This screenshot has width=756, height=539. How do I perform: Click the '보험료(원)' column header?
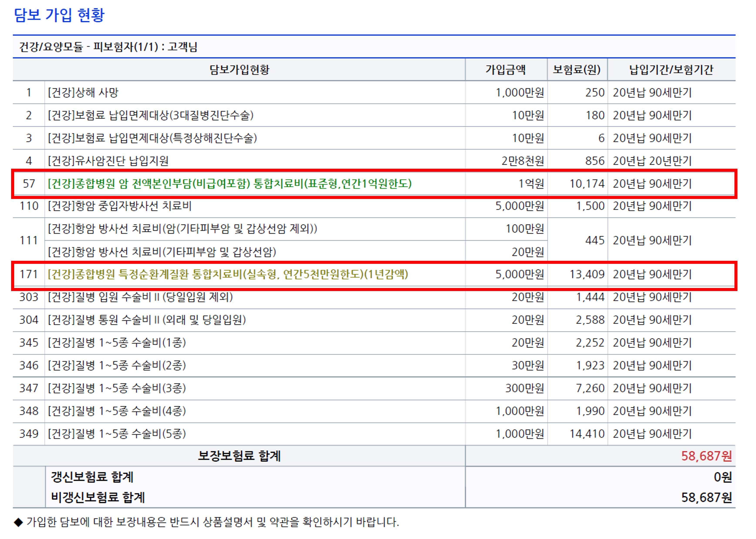coord(577,70)
